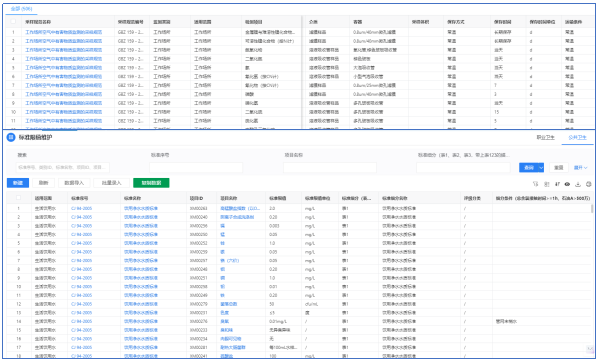The height and width of the screenshot is (360, 597).
Task: Switch to the 公共卫生 tab
Action: point(578,137)
